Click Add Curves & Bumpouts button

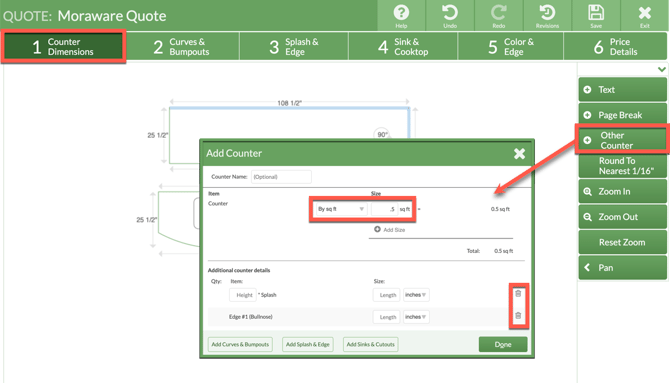[x=240, y=345]
